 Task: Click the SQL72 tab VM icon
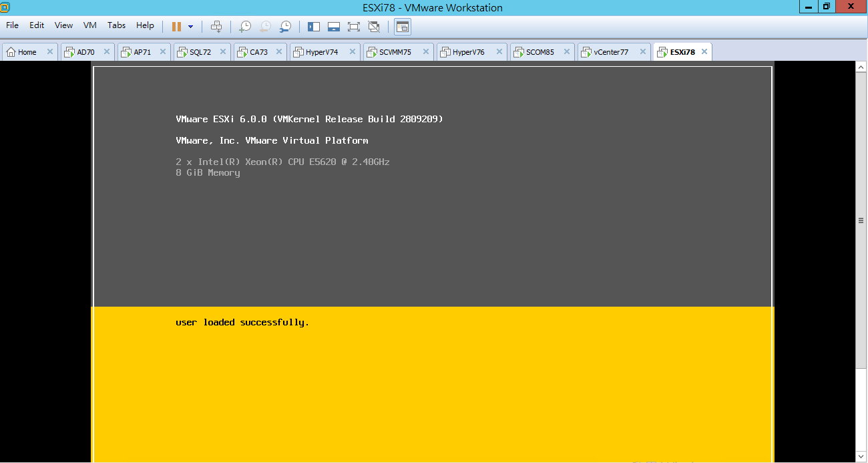click(182, 52)
